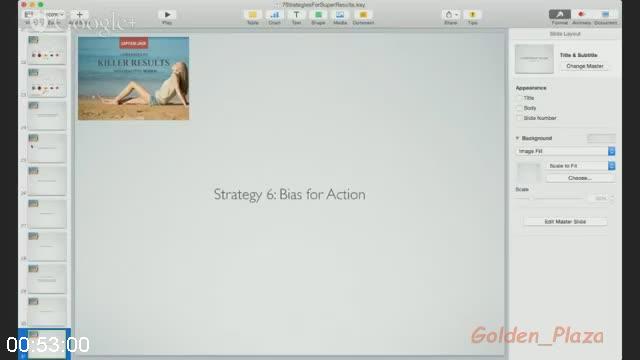Enable the Title checkbox
Image resolution: width=640 pixels, height=360 pixels.
tap(519, 98)
